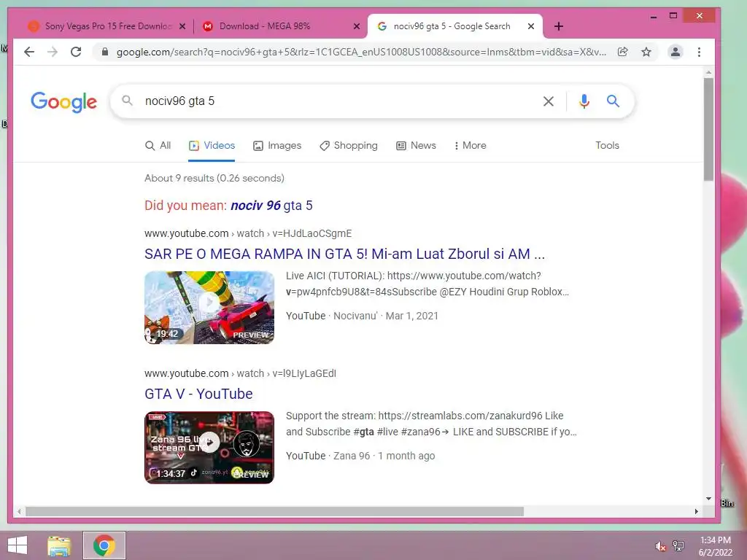Click the horizontal scrollbar thumb
Viewport: 747px width, 560px height.
274,511
